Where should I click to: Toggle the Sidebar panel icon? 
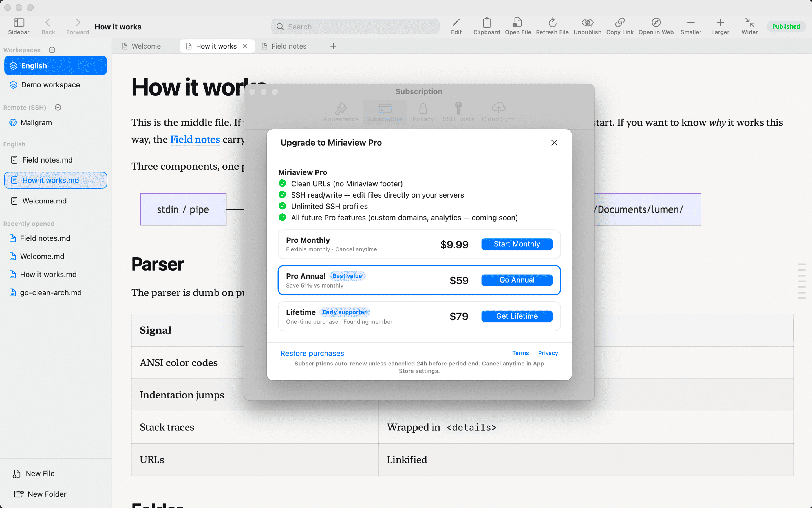pos(19,23)
